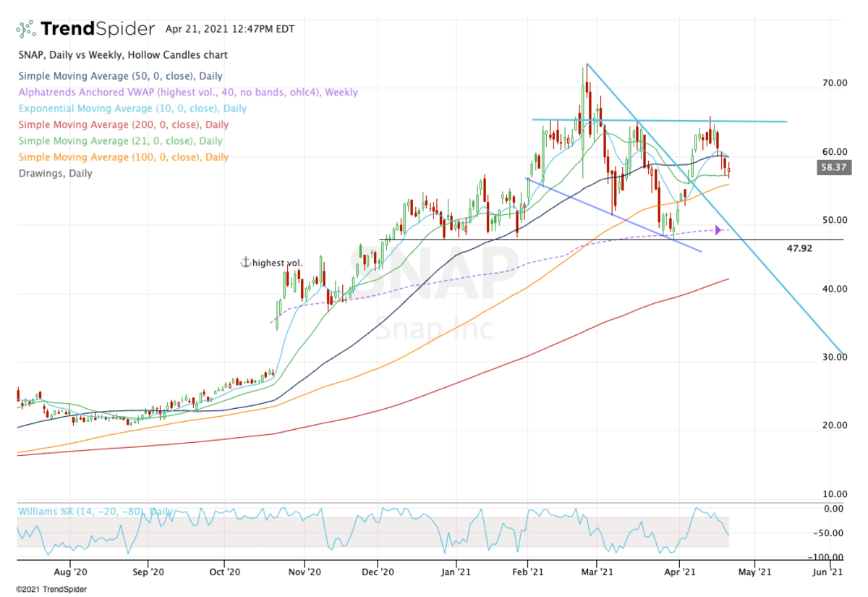
Task: Click the 50.00 price axis label
Action: (x=834, y=220)
